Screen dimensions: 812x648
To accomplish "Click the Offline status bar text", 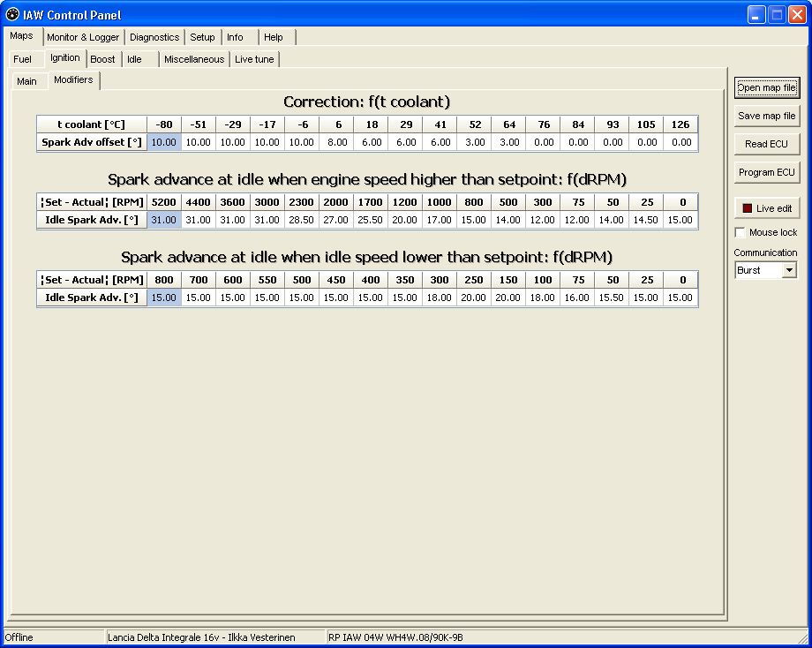I will click(x=19, y=637).
